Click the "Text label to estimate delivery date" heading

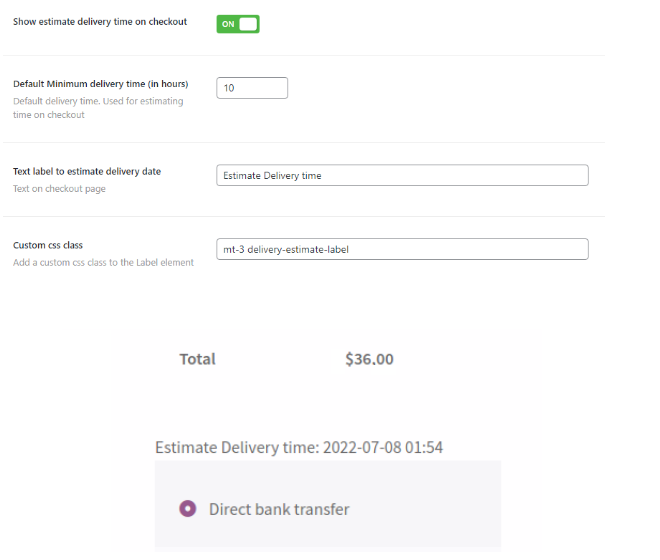87,172
